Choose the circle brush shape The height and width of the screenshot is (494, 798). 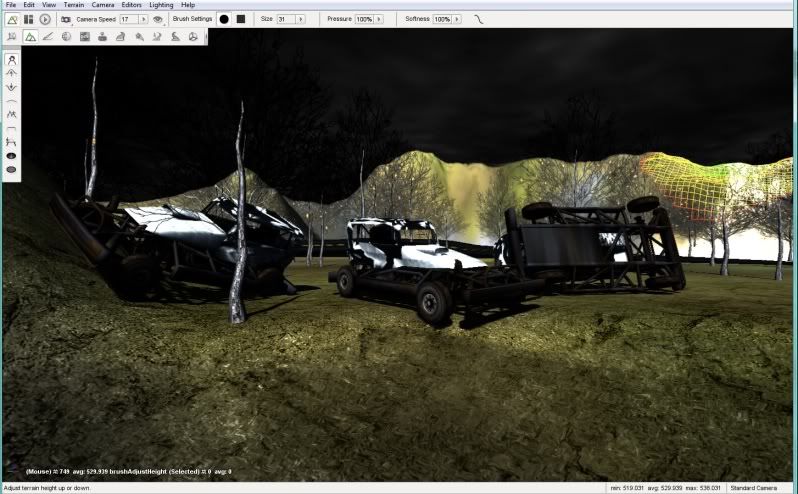[x=224, y=19]
